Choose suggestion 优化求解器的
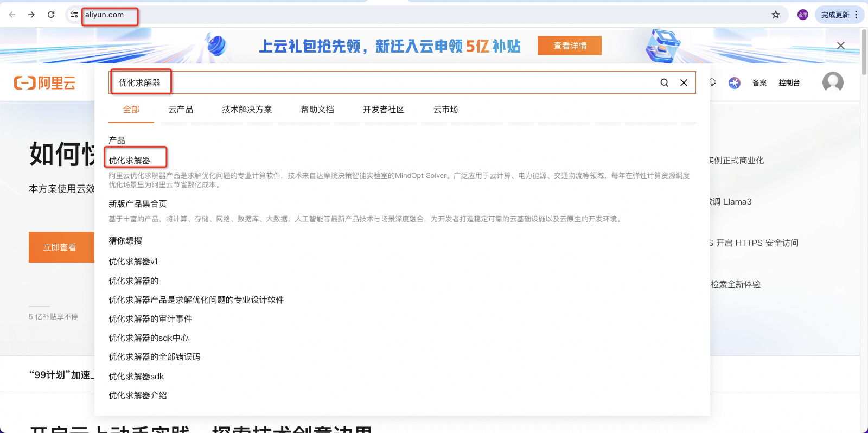868x433 pixels. (133, 281)
